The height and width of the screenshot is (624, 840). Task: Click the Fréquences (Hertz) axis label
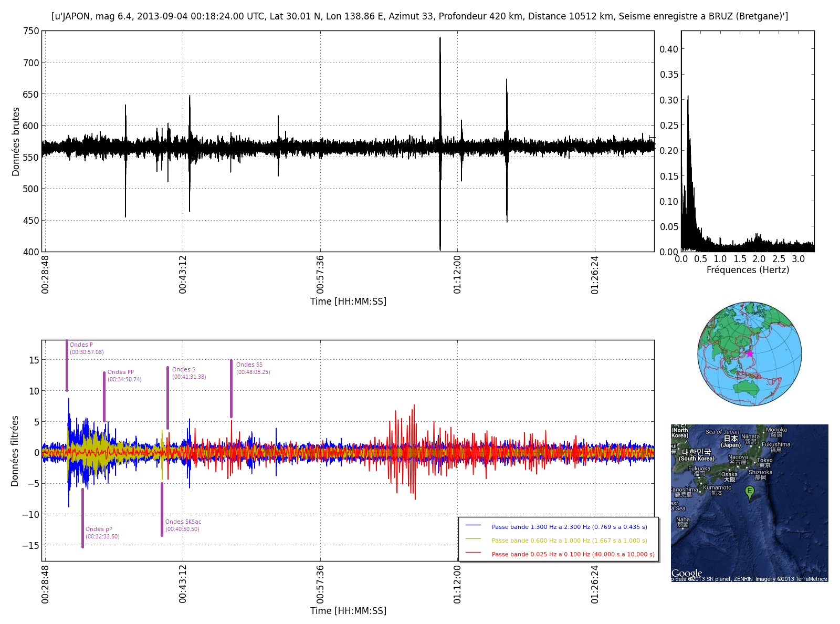tap(748, 270)
